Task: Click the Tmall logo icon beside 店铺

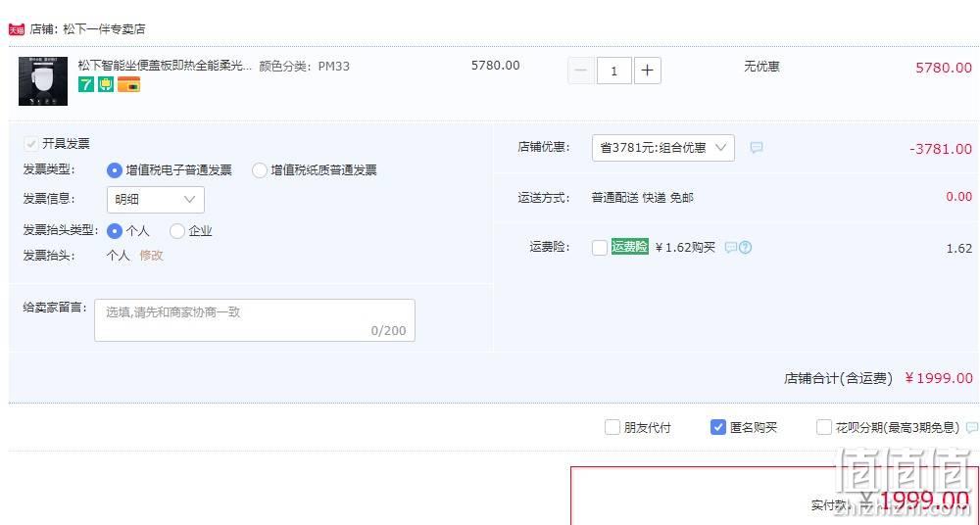Action: coord(17,29)
